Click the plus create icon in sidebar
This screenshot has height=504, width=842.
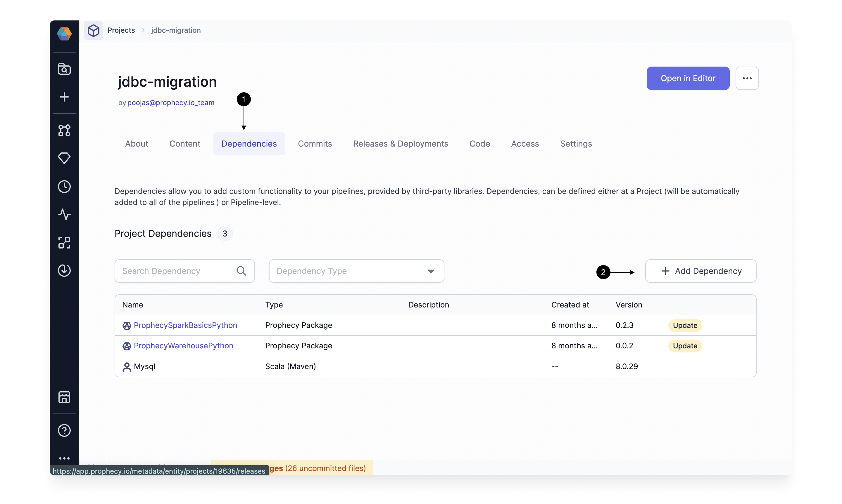tap(64, 97)
